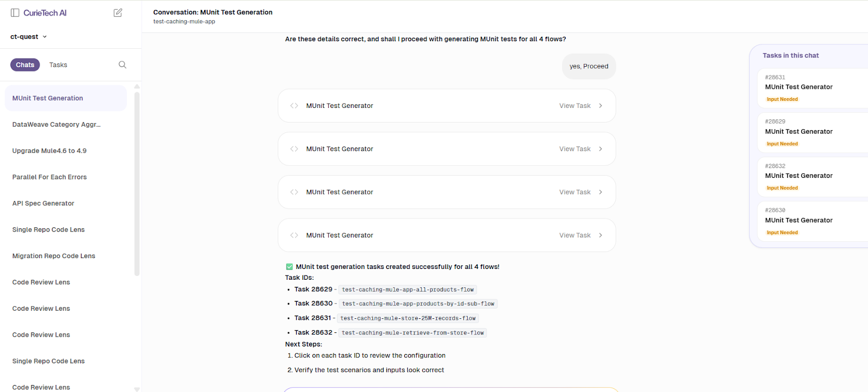Viewport: 868px width, 392px height.
Task: Click green checkmark success icon
Action: coord(289,267)
